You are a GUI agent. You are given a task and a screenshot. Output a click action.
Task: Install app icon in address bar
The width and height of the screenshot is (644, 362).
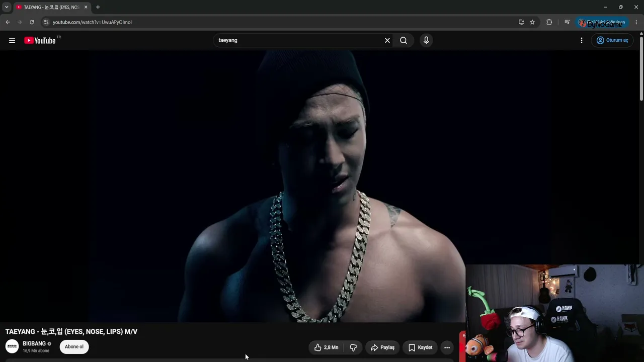click(521, 22)
